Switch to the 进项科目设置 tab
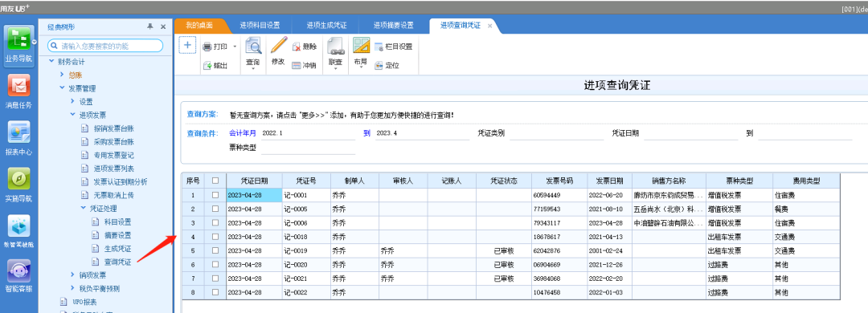Viewport: 868px width, 313px height. 260,26
